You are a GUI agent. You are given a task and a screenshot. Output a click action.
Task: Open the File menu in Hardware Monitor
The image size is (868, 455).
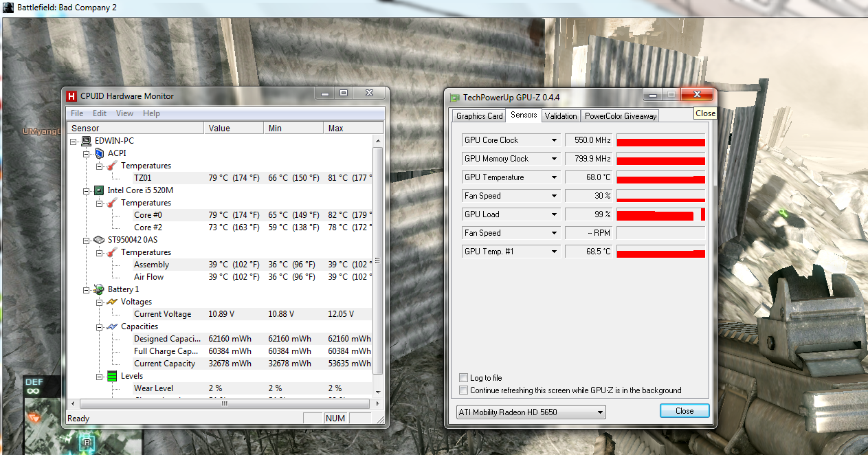coord(77,113)
